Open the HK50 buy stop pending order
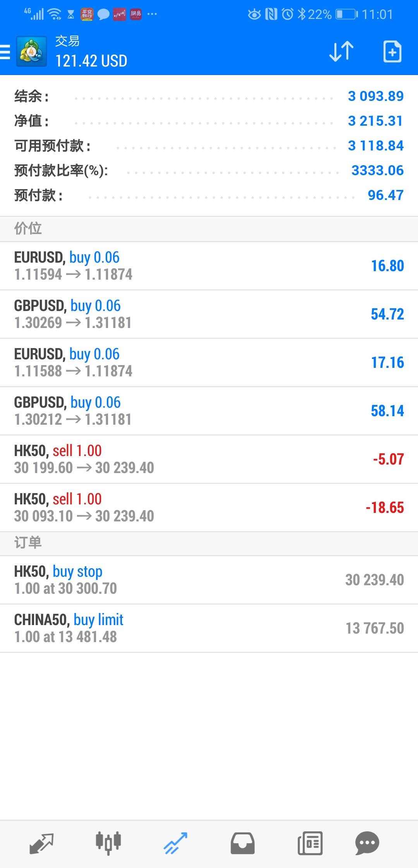The height and width of the screenshot is (868, 418). [x=209, y=580]
